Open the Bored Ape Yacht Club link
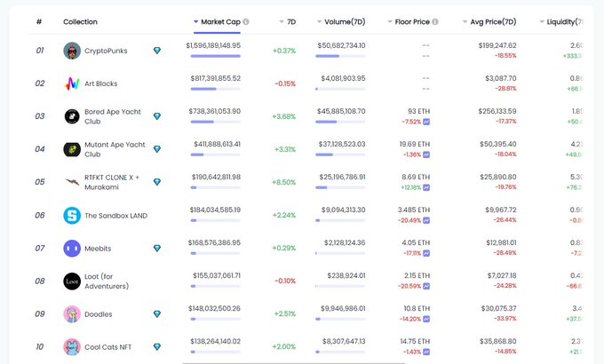Image resolution: width=604 pixels, height=364 pixels. 113,116
